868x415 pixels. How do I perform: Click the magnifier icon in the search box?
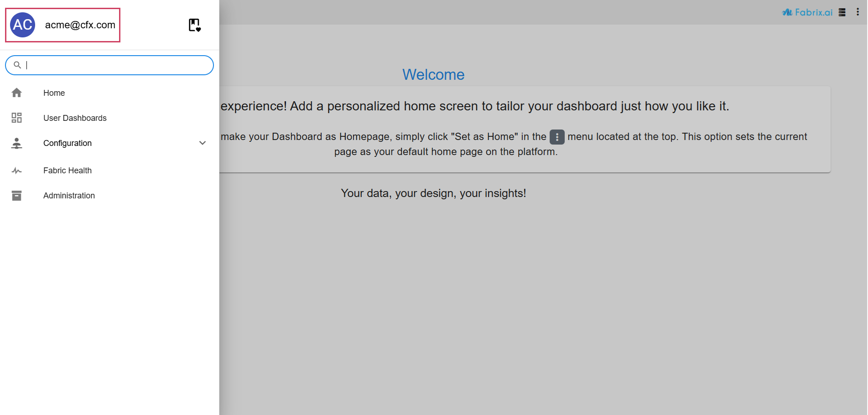[17, 65]
